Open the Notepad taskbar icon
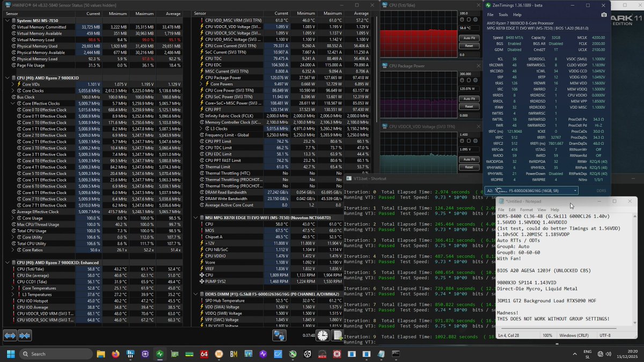644x362 pixels. pos(380,354)
